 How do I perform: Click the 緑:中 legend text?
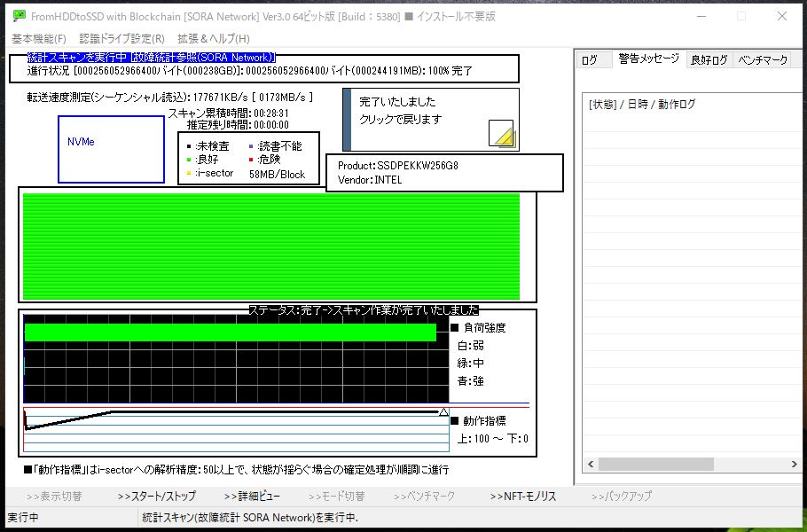[470, 364]
